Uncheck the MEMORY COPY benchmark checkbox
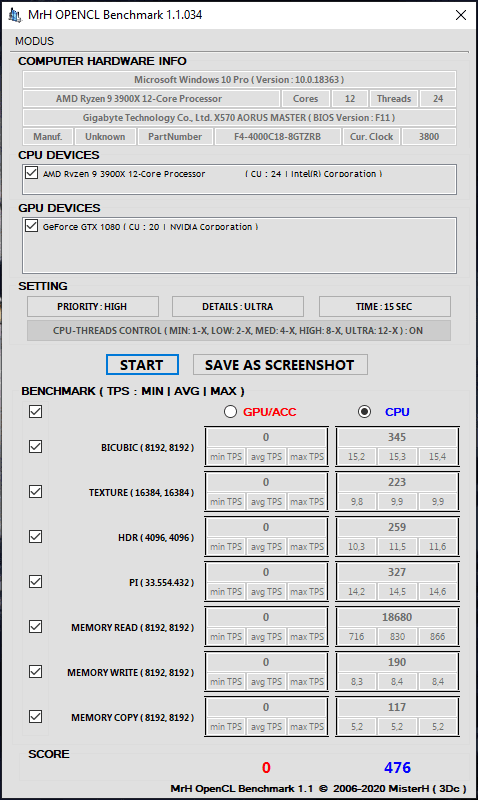The width and height of the screenshot is (478, 800). click(x=35, y=717)
